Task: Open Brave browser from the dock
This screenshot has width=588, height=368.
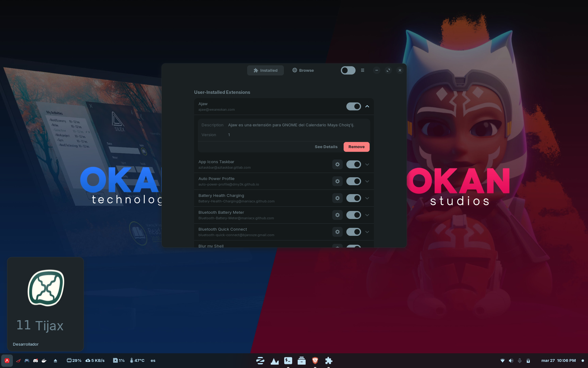Action: click(315, 361)
